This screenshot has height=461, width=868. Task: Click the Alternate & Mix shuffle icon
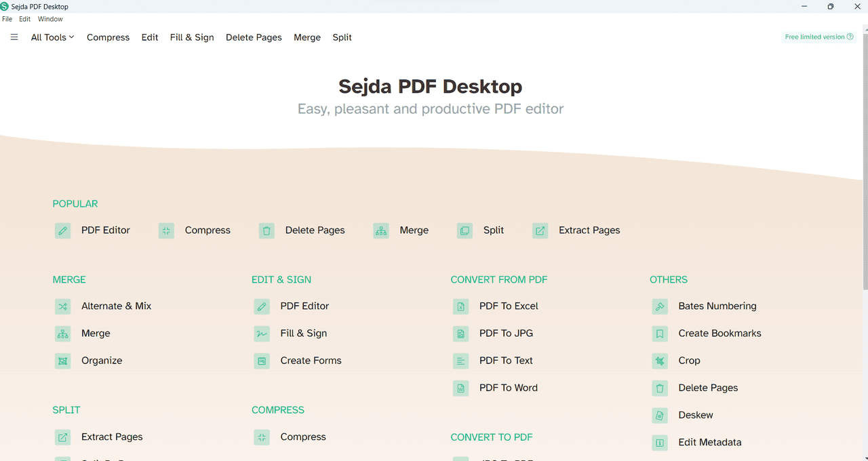click(63, 306)
